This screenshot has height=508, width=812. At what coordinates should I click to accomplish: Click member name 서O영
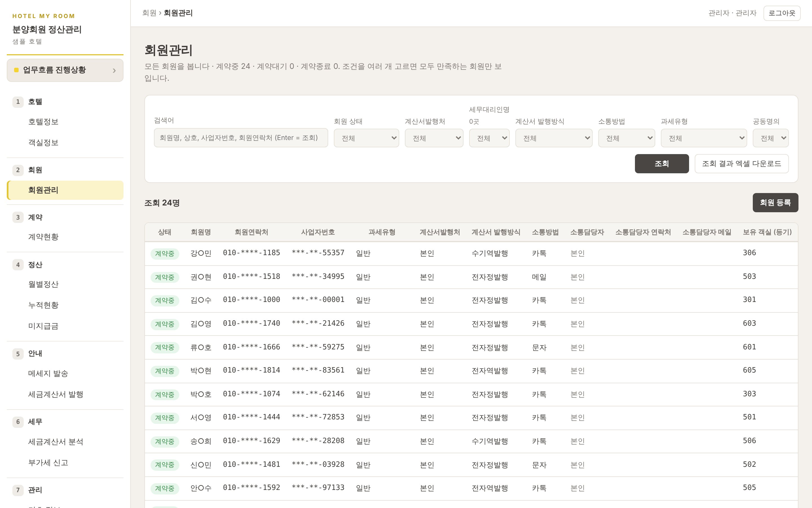point(201,417)
